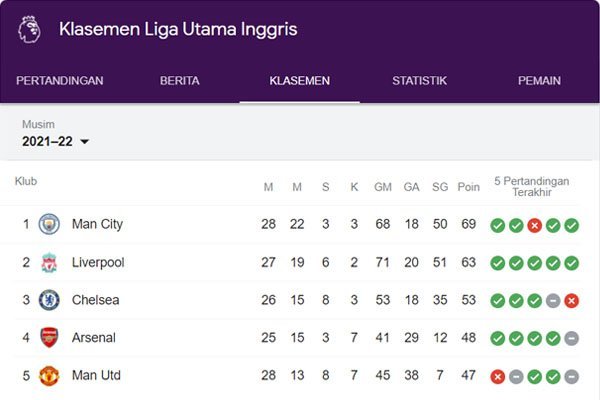This screenshot has height=400, width=600.
Task: Click the Premier League lion logo
Action: (x=28, y=29)
